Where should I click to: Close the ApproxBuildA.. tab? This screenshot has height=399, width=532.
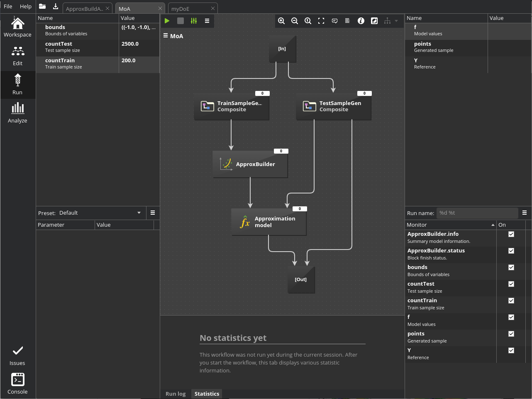(107, 8)
